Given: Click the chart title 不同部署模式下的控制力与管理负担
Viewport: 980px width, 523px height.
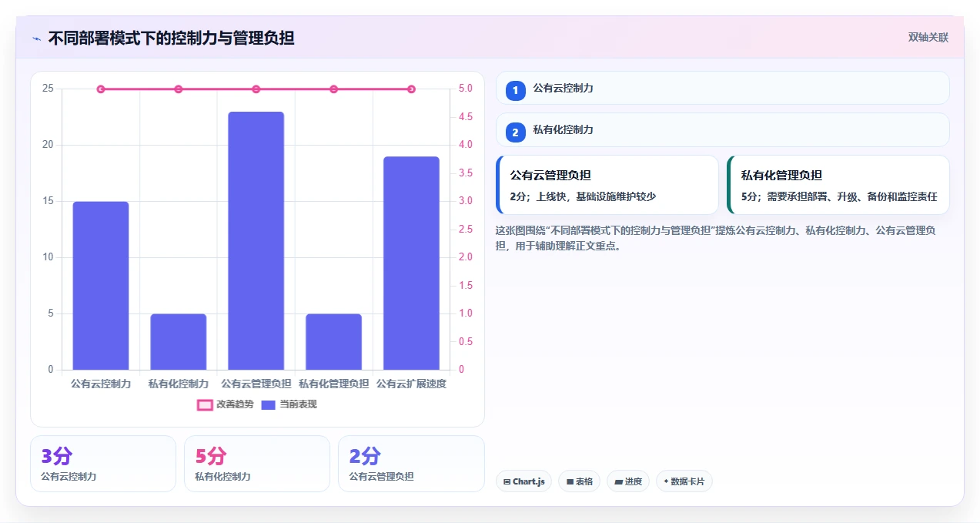Looking at the screenshot, I should [171, 38].
